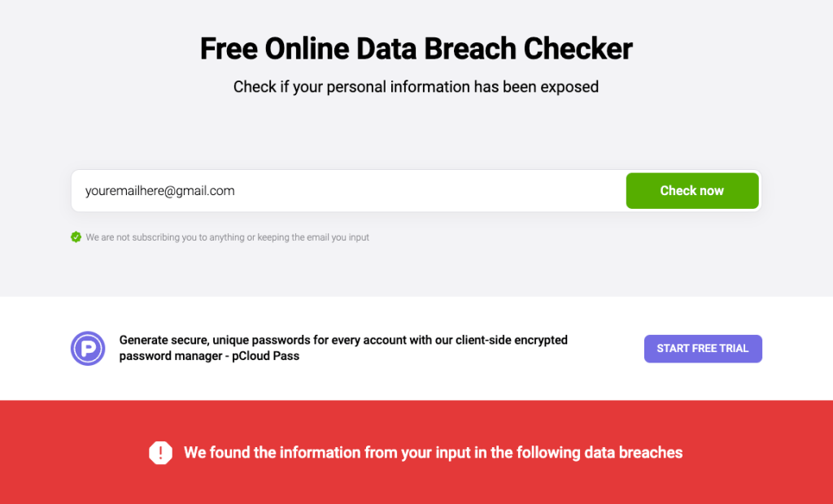Click the white exclamation warning icon
The width and height of the screenshot is (833, 504).
[x=161, y=453]
